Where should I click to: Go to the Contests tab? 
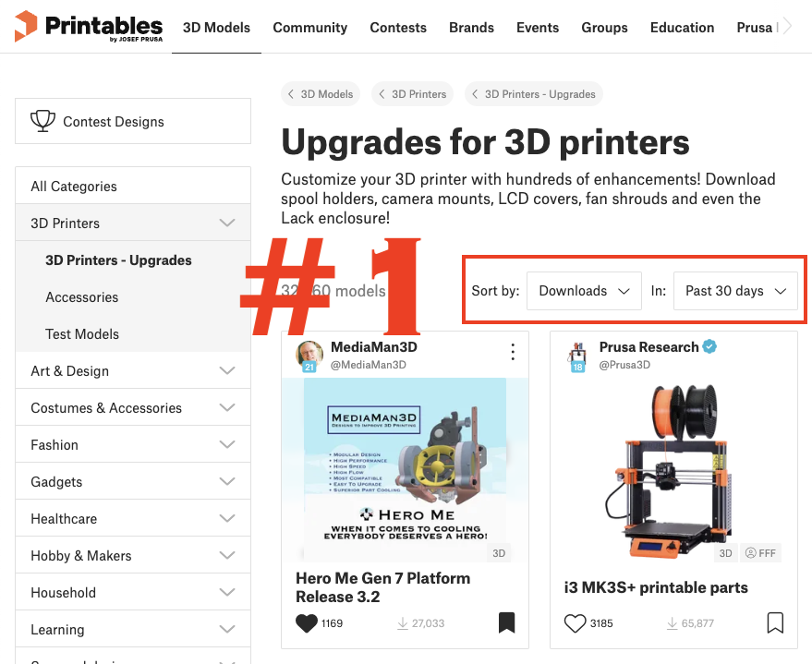pos(398,28)
